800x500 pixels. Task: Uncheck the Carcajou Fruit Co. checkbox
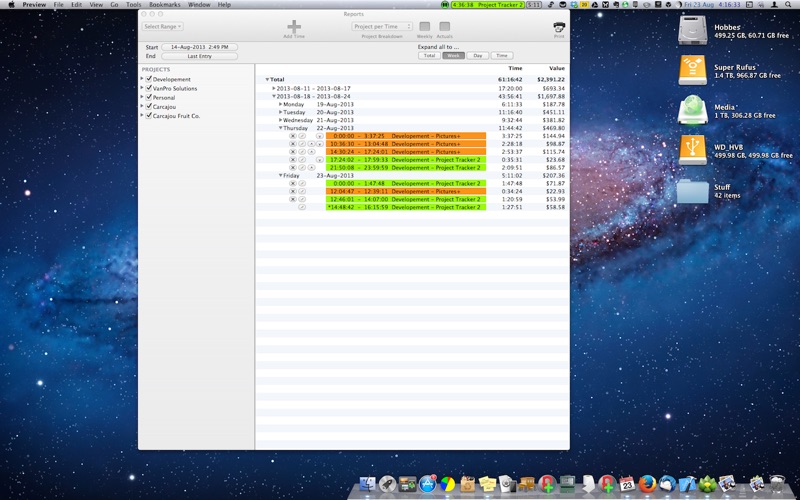point(149,115)
